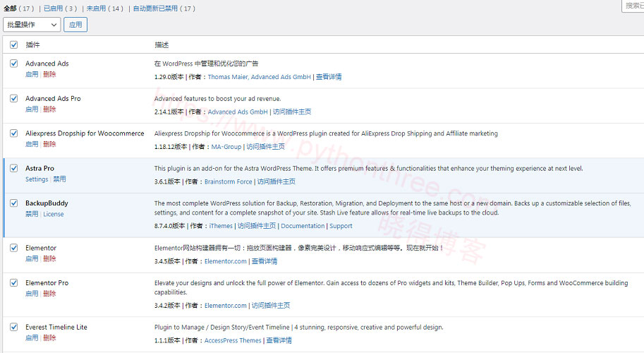Viewport: 644px width, 353px height.
Task: Click the Elementor Pro plugin name
Action: point(47,282)
